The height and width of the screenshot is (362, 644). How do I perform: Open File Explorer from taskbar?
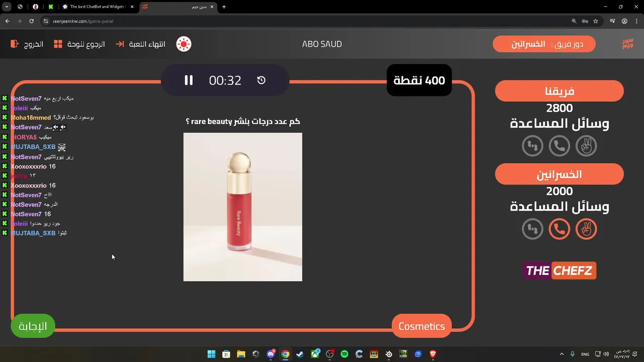click(241, 354)
